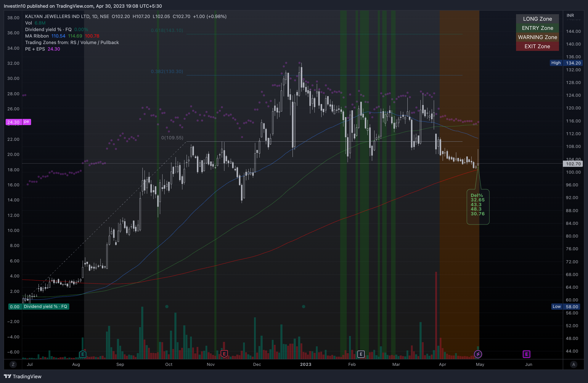Click the INR currency label
The width and height of the screenshot is (588, 383).
click(x=570, y=15)
